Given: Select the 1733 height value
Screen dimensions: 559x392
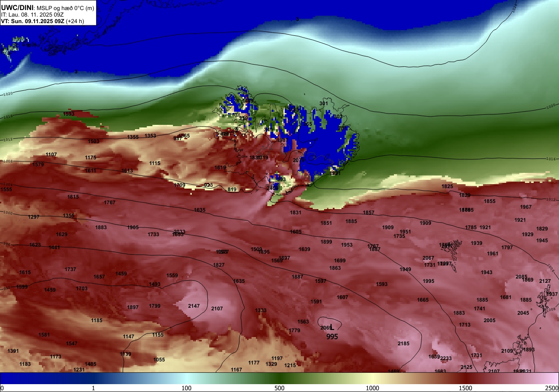Looking at the screenshot, I should tap(153, 234).
